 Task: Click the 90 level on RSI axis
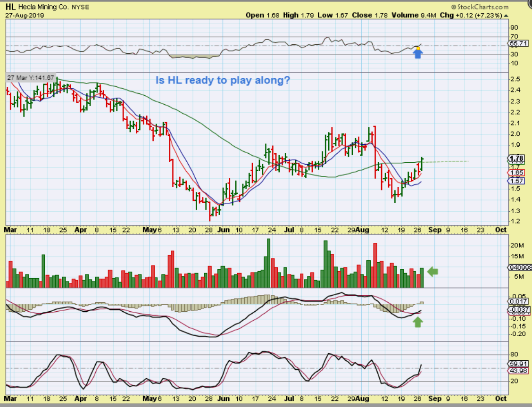click(x=514, y=27)
